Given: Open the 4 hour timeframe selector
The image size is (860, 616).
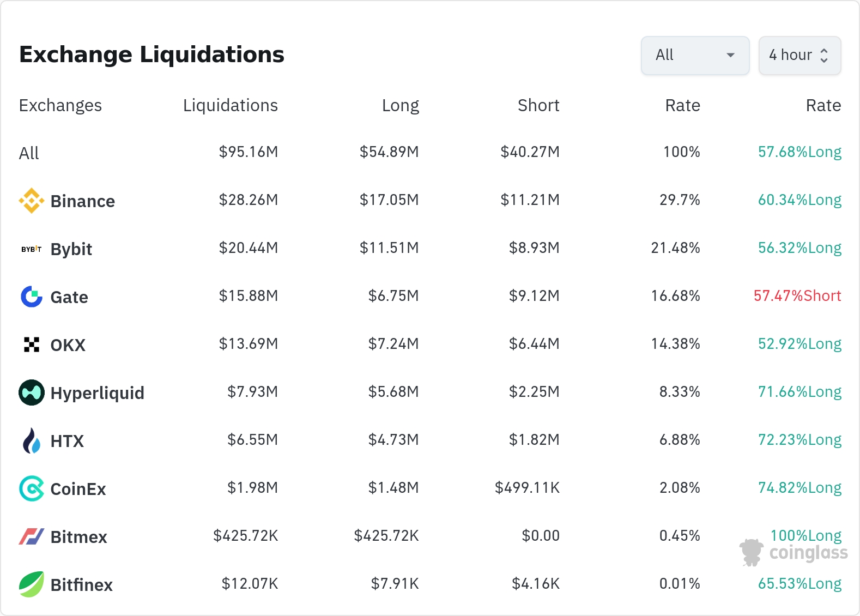Looking at the screenshot, I should pos(790,55).
